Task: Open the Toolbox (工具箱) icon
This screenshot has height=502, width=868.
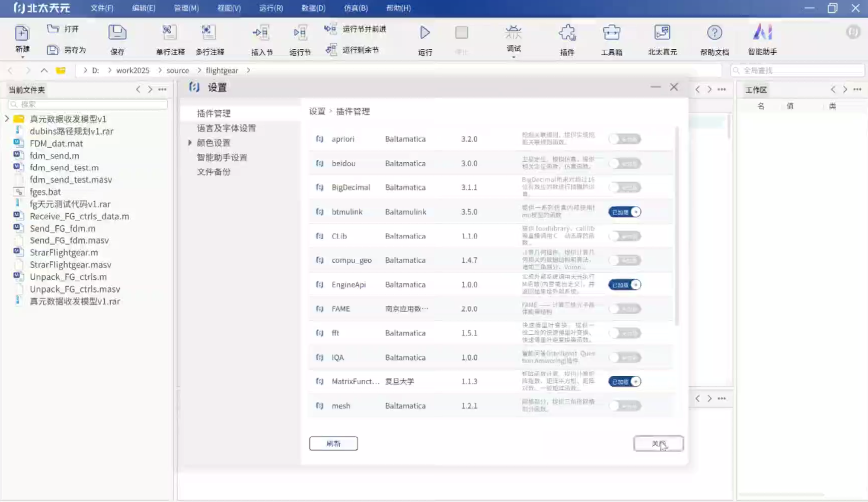Action: tap(611, 33)
